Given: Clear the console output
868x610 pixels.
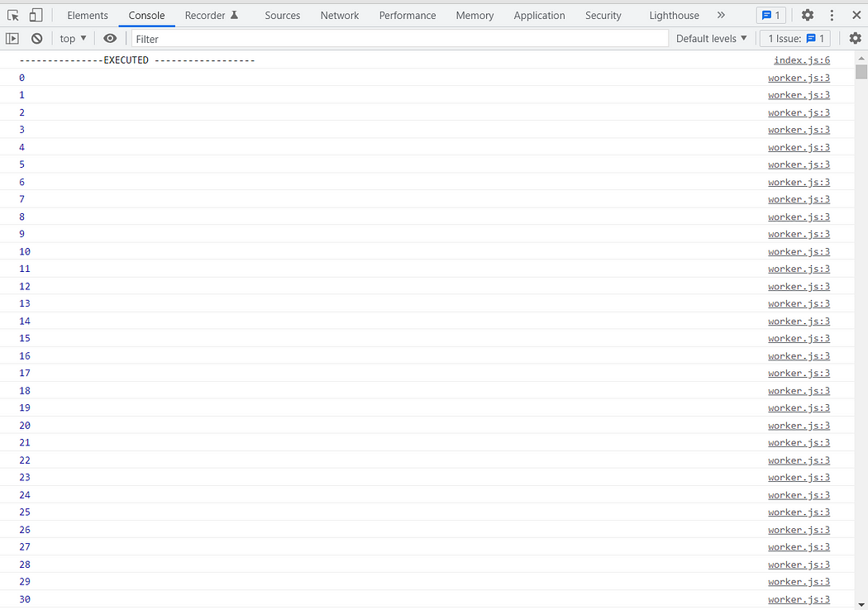Looking at the screenshot, I should pos(37,39).
